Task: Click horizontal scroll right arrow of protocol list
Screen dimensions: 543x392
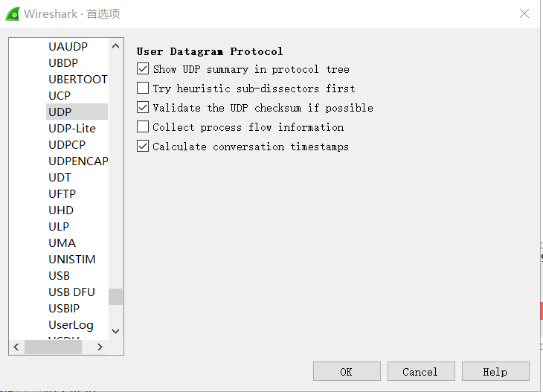Action: [100, 347]
